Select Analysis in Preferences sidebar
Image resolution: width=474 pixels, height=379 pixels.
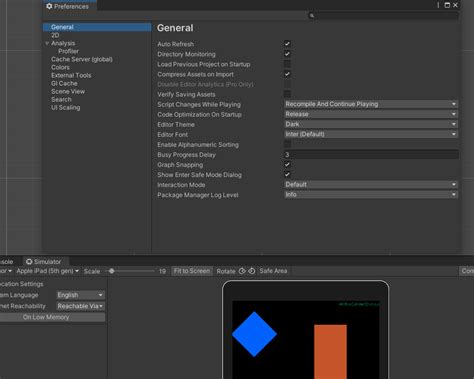(63, 43)
